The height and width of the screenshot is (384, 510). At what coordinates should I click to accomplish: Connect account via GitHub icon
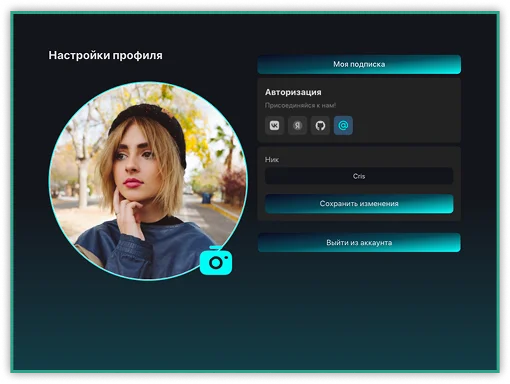point(320,125)
